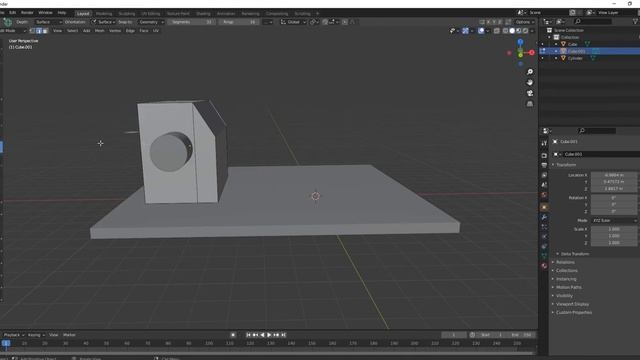Open the Physics properties tab icon
The width and height of the screenshot is (640, 360).
point(544,237)
